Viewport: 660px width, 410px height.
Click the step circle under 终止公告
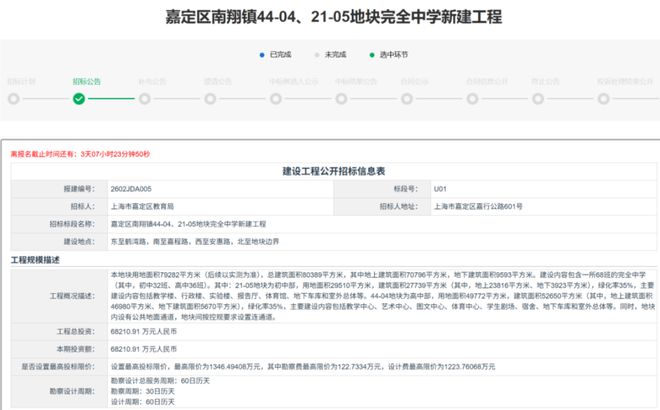(538, 99)
